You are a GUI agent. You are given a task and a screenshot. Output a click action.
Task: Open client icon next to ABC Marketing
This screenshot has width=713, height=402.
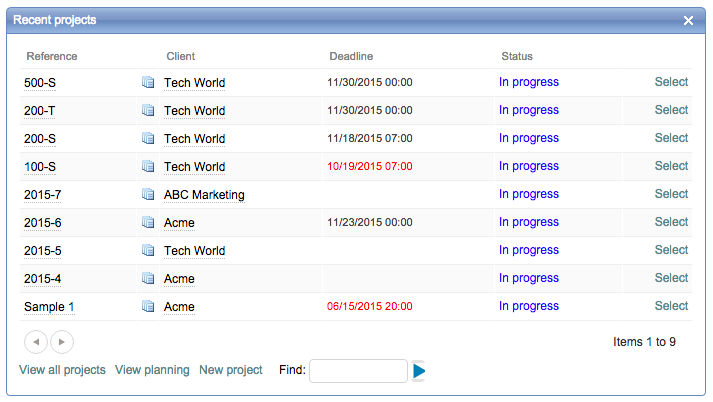pos(148,195)
